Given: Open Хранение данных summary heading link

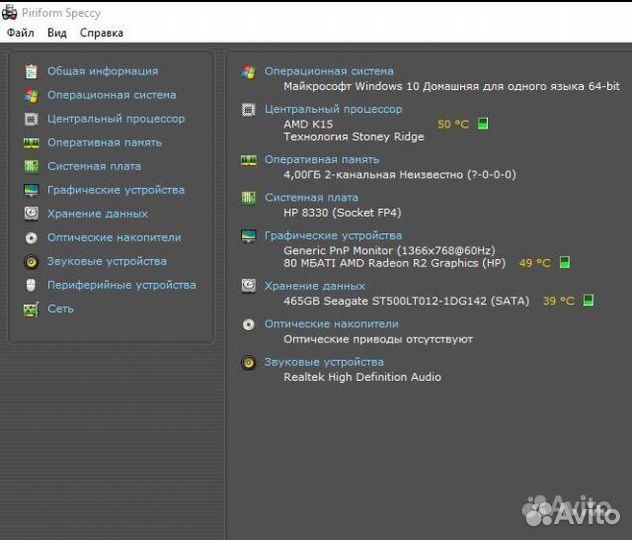Looking at the screenshot, I should 315,286.
